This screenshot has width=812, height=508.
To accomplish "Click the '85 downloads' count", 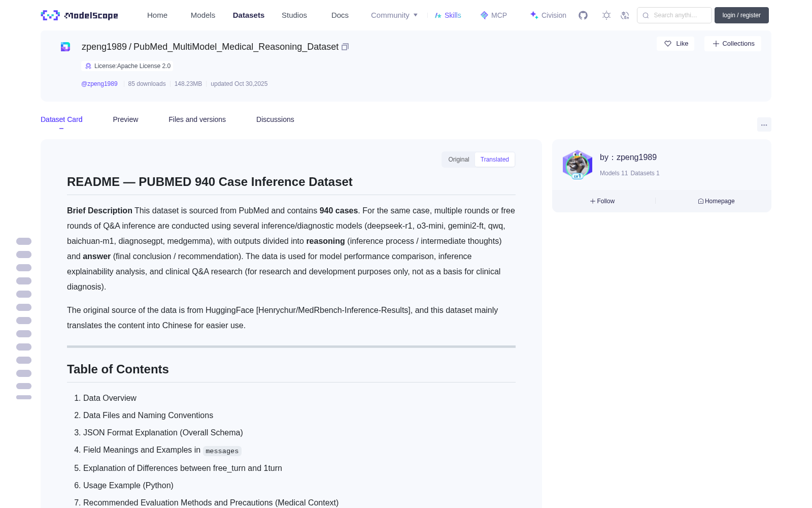I will pyautogui.click(x=147, y=84).
